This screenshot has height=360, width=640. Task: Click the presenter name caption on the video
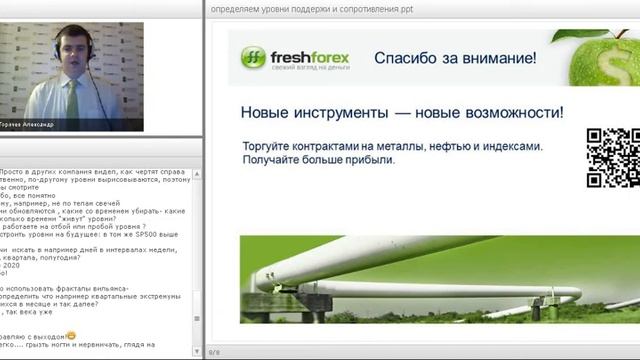click(x=27, y=124)
